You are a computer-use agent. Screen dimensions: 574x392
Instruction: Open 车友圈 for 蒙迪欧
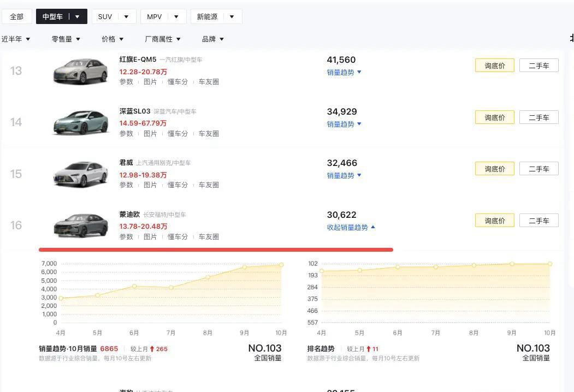click(209, 237)
